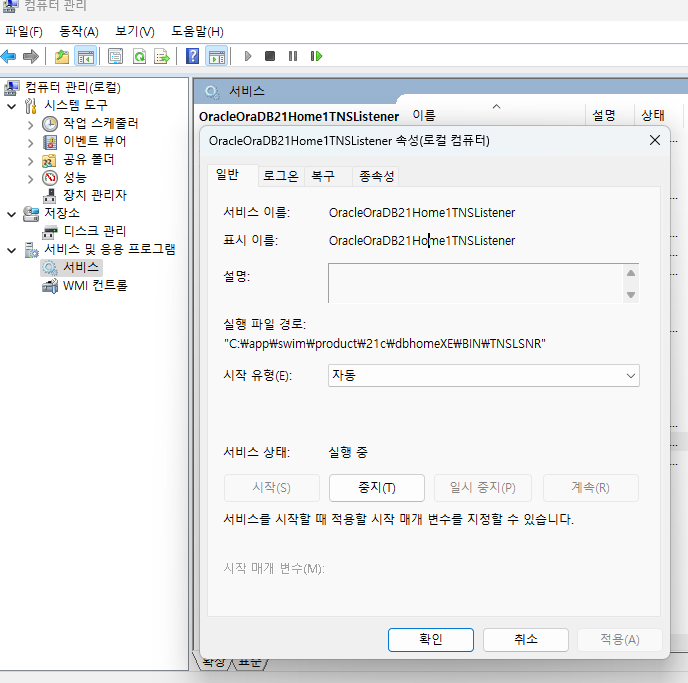Click the 설명 box scroll down arrow
Image resolution: width=688 pixels, height=683 pixels.
coord(631,294)
